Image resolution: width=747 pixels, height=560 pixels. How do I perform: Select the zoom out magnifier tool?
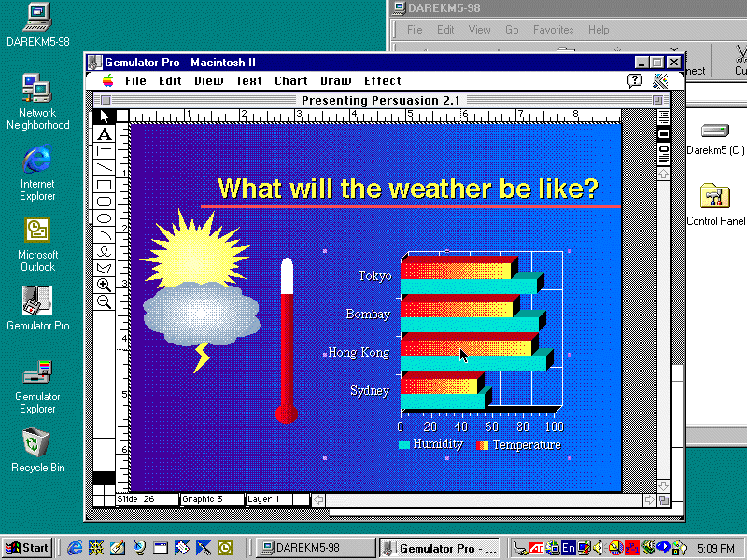[105, 301]
